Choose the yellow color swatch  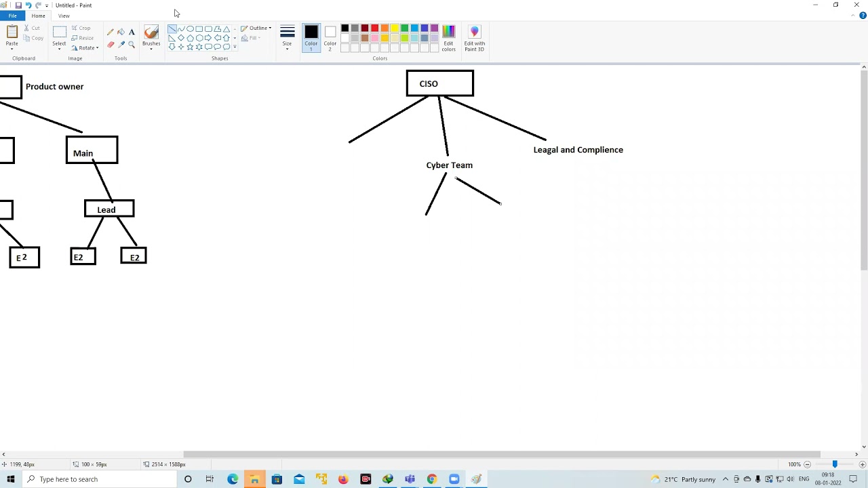(x=395, y=28)
